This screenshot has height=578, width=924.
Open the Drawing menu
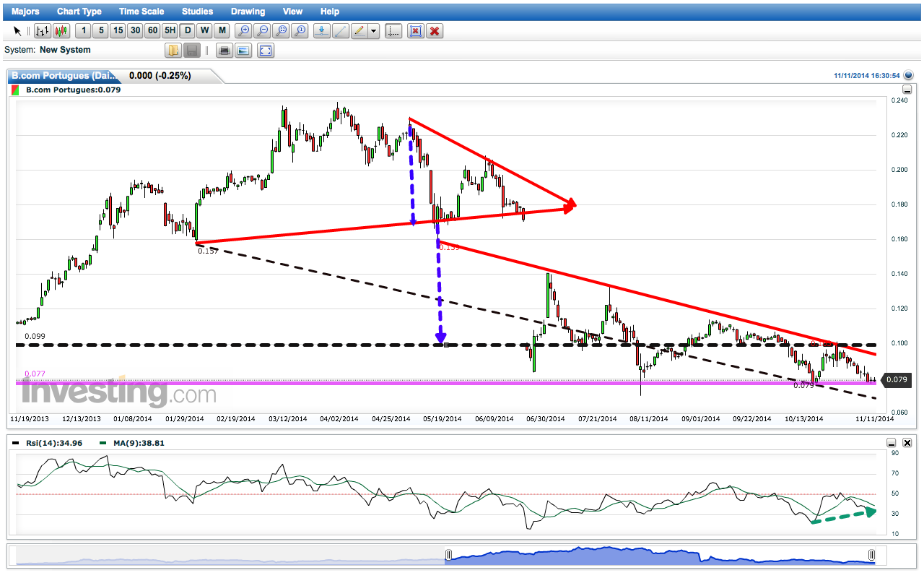(248, 12)
